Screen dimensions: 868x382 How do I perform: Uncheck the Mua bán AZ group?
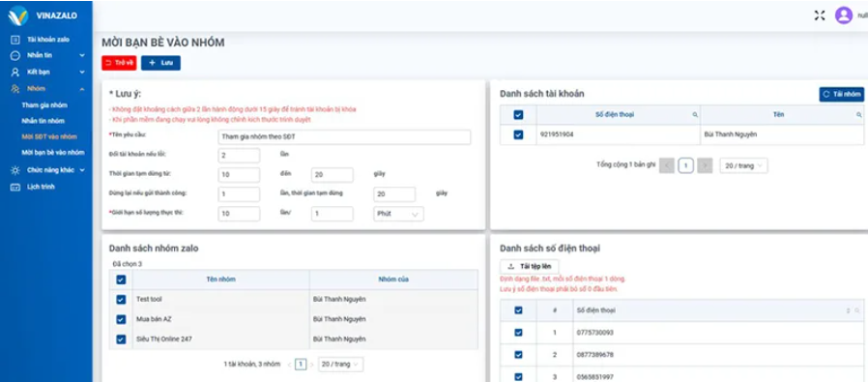pyautogui.click(x=121, y=319)
